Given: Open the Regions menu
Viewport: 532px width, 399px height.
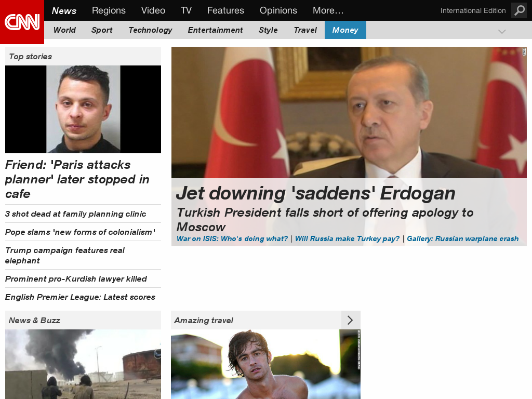Looking at the screenshot, I should point(109,10).
